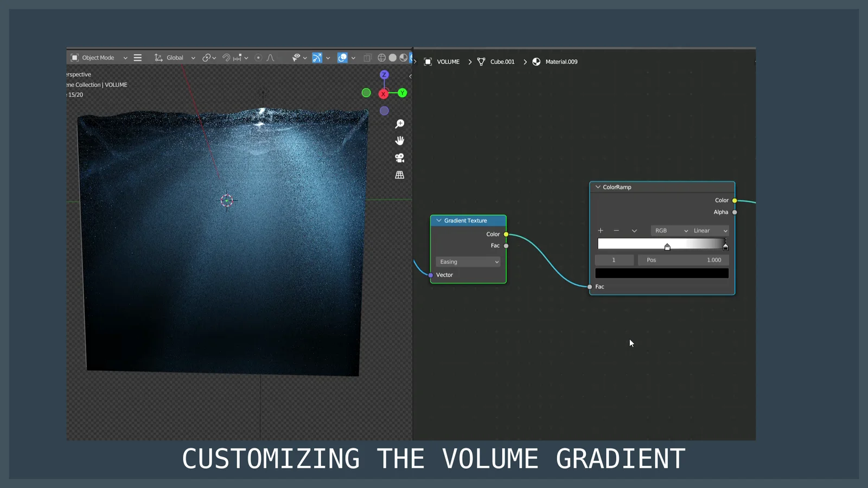The image size is (868, 488).
Task: Toggle snap during transform icon
Action: click(237, 57)
